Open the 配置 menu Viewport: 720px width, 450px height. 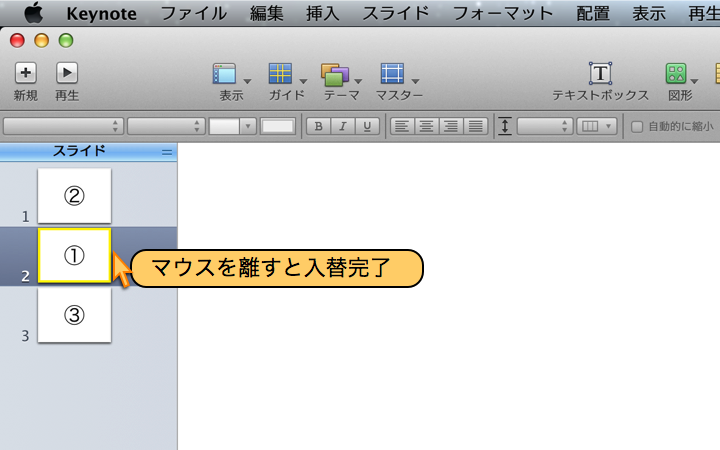(x=593, y=13)
